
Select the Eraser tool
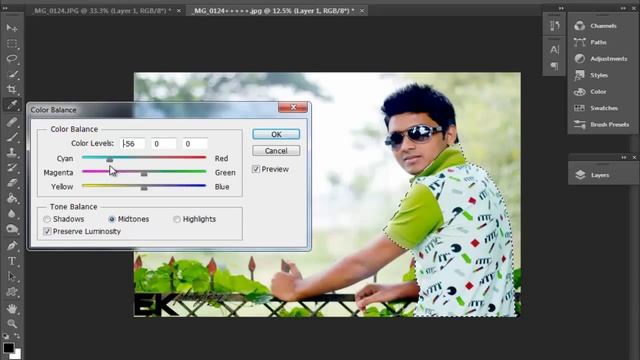click(12, 183)
